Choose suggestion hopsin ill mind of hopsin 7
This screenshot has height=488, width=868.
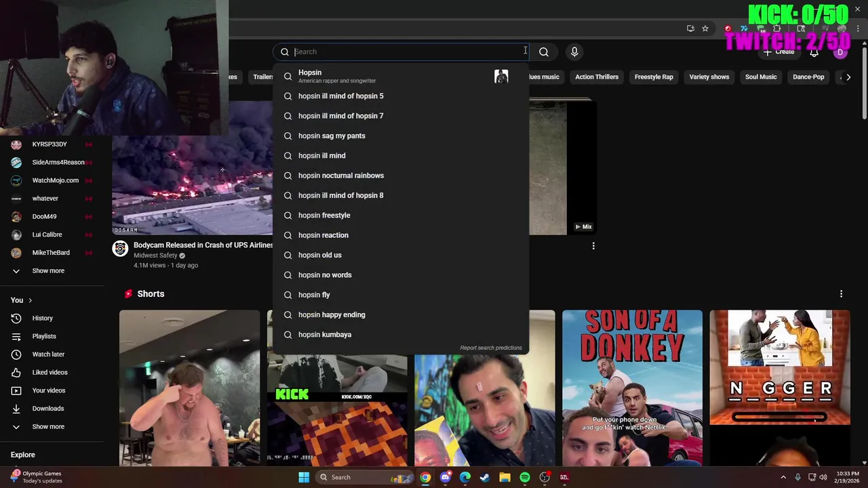pos(401,116)
